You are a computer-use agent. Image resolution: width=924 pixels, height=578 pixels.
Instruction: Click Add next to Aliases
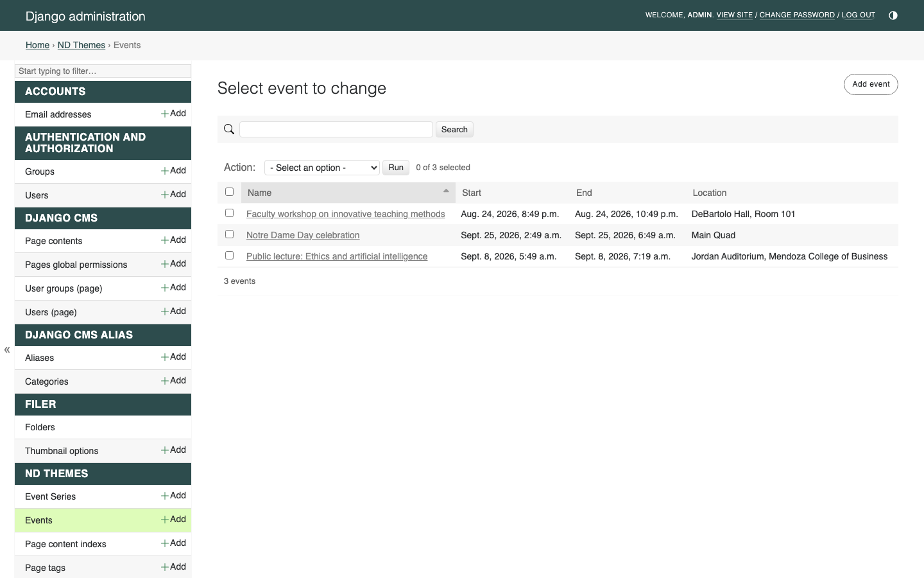173,357
